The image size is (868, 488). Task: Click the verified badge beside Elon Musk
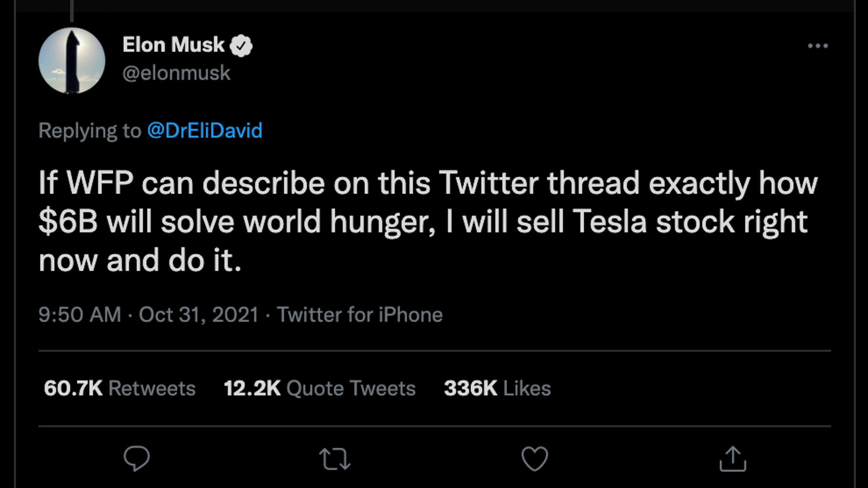[x=241, y=46]
